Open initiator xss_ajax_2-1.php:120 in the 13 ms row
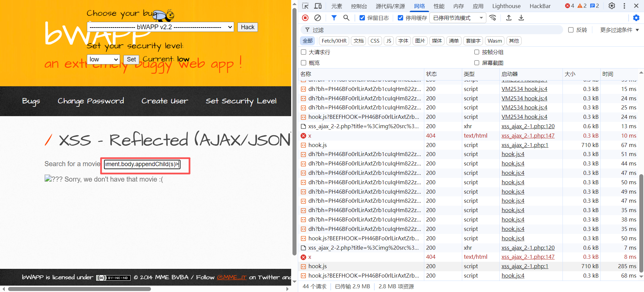The image size is (644, 292). pyautogui.click(x=528, y=127)
